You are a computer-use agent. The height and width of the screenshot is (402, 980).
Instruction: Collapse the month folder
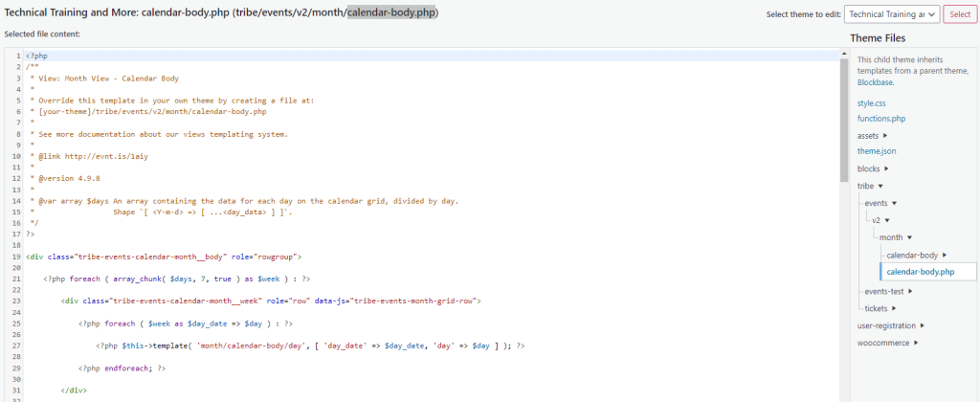[896, 237]
